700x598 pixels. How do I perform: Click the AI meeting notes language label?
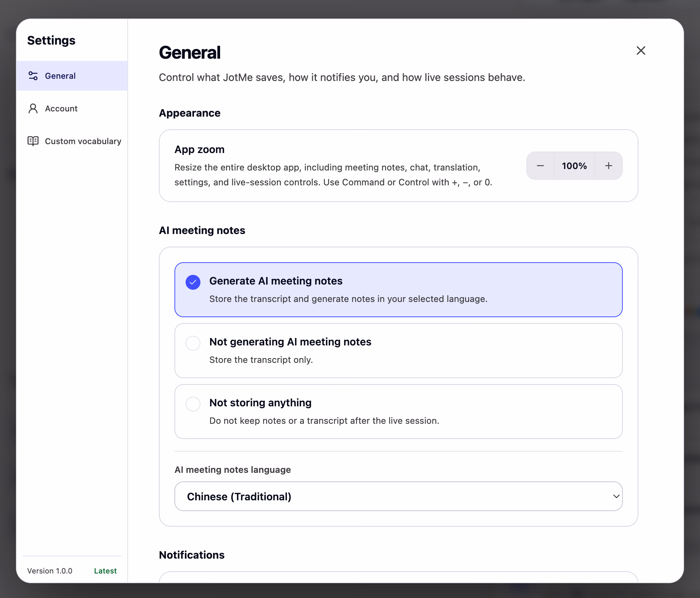[x=233, y=470]
